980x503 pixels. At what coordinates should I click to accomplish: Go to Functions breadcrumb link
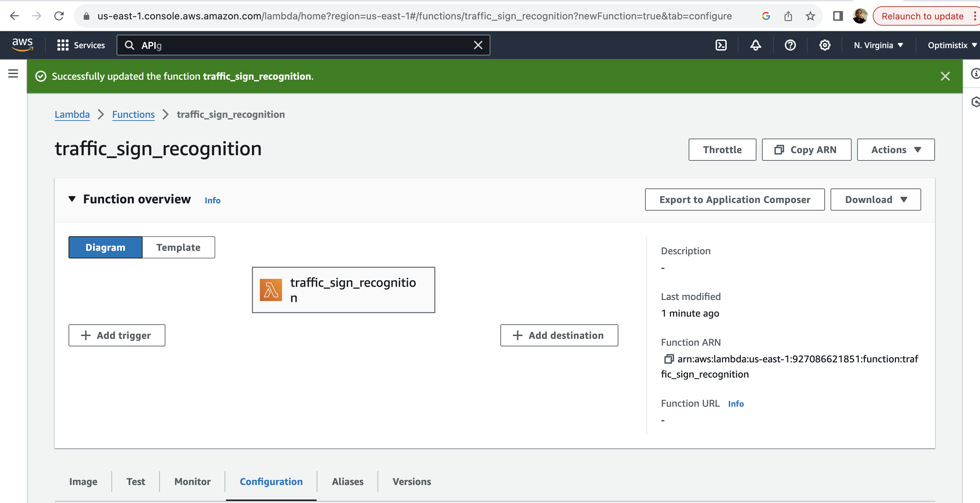tap(133, 115)
